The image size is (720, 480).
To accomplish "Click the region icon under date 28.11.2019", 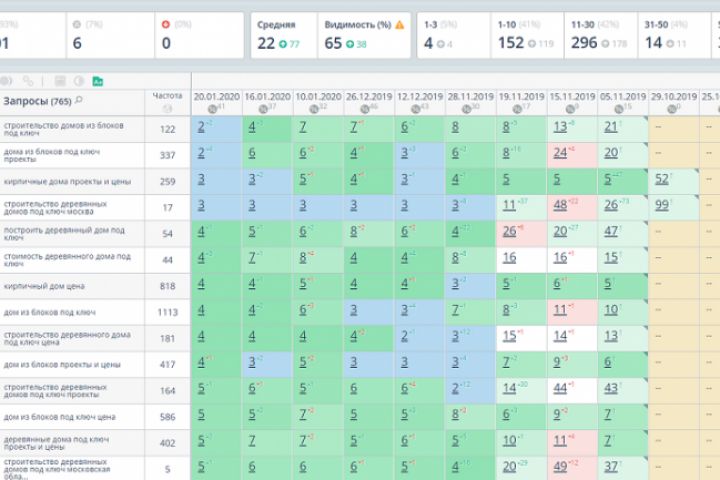I will tap(467, 109).
